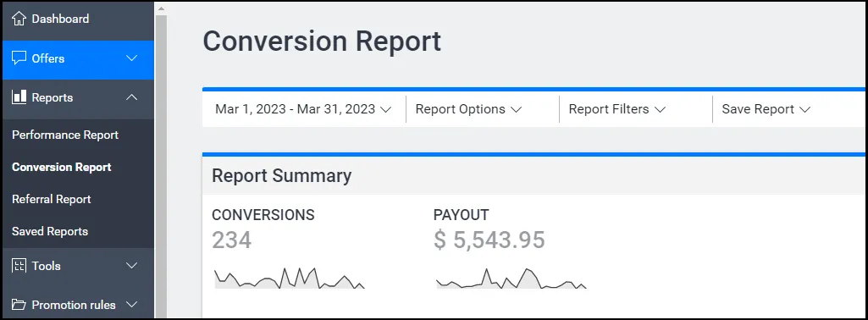Go to Dashboard in the sidebar
This screenshot has height=320, width=868.
click(78, 19)
